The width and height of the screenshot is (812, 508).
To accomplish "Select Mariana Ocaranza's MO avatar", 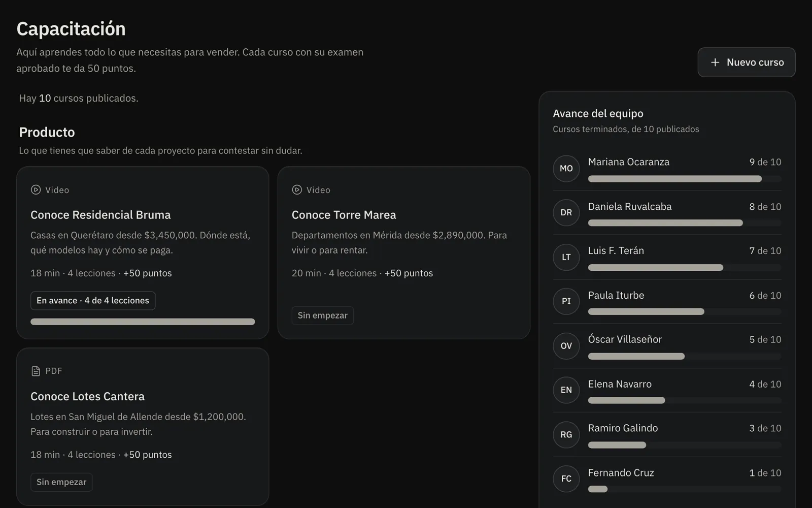I will point(566,169).
